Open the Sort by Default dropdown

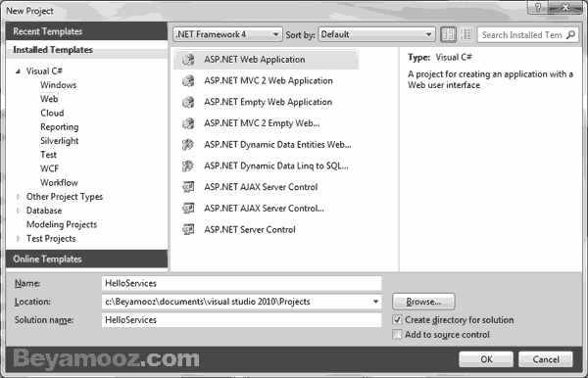[x=377, y=34]
